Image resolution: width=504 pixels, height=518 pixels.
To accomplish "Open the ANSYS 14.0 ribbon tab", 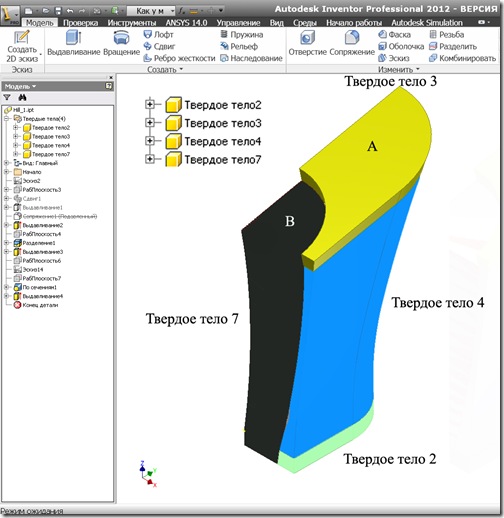I will [x=186, y=23].
